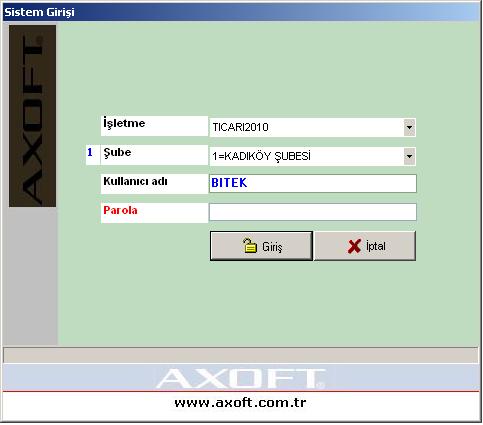Click the Kullanıcı adı label

(x=154, y=184)
